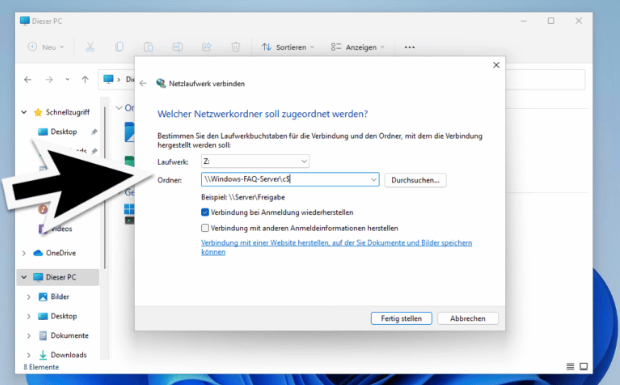Open the three-dots more options menu
The width and height of the screenshot is (620, 385).
(410, 47)
